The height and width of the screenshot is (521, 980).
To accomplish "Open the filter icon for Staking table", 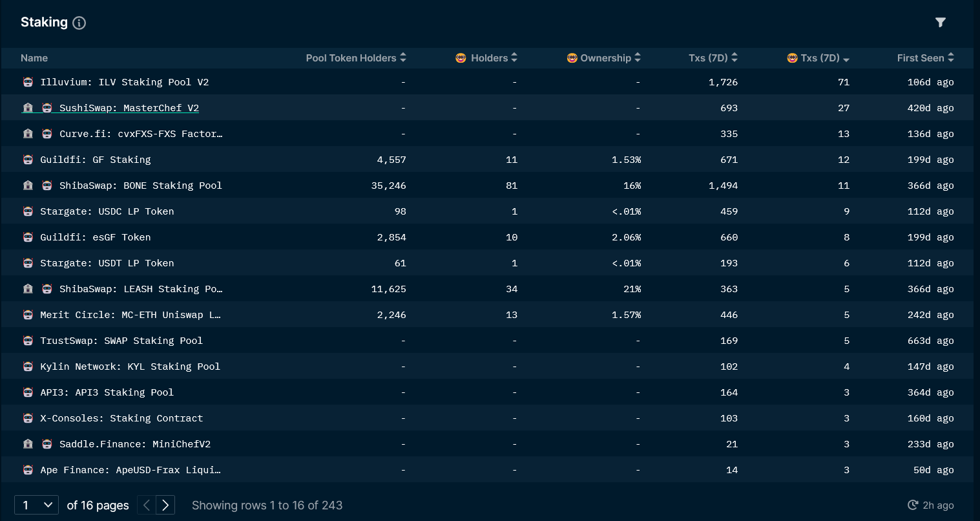I will pyautogui.click(x=941, y=23).
